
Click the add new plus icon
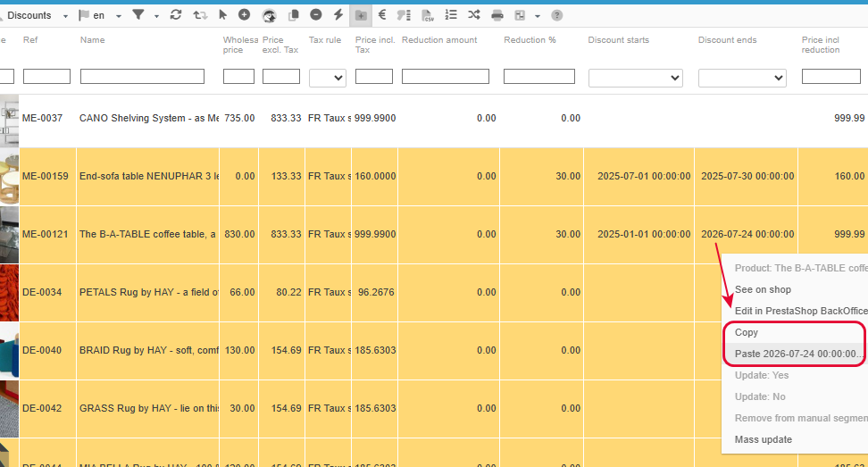click(244, 15)
